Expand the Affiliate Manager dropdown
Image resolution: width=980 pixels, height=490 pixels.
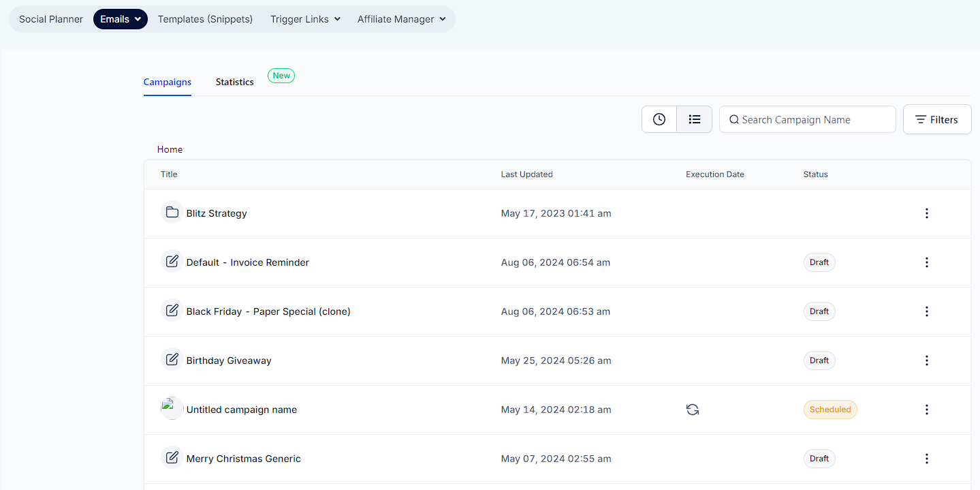click(402, 19)
